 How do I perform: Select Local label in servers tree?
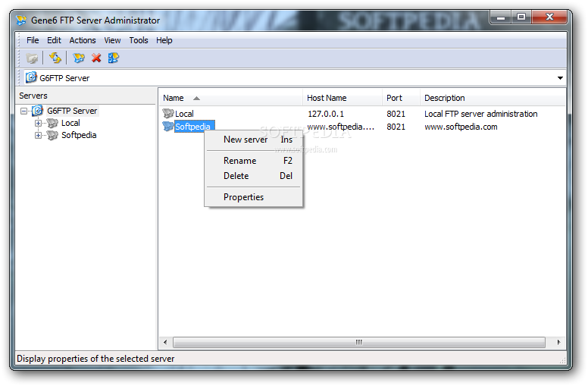click(x=70, y=123)
